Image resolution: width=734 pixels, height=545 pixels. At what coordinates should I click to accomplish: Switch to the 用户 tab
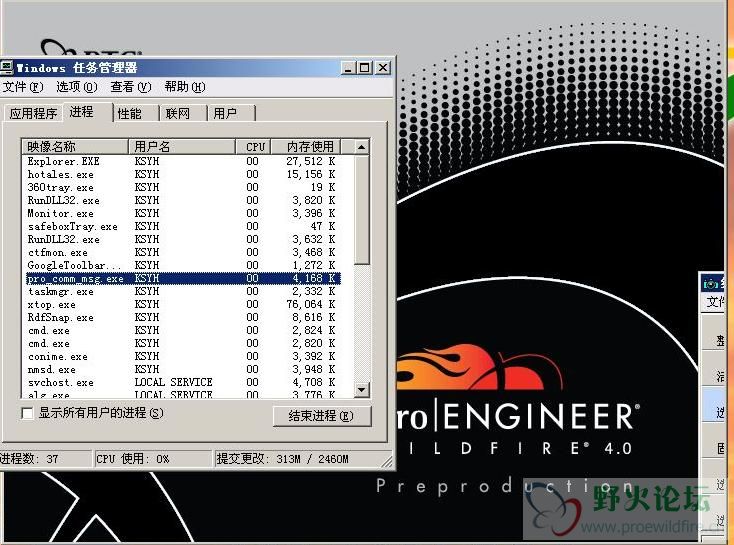coord(231,113)
